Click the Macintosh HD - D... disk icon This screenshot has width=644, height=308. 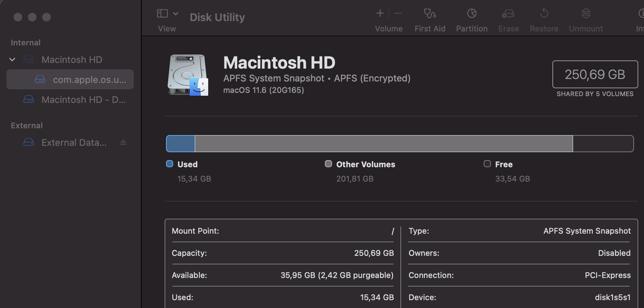tap(29, 99)
